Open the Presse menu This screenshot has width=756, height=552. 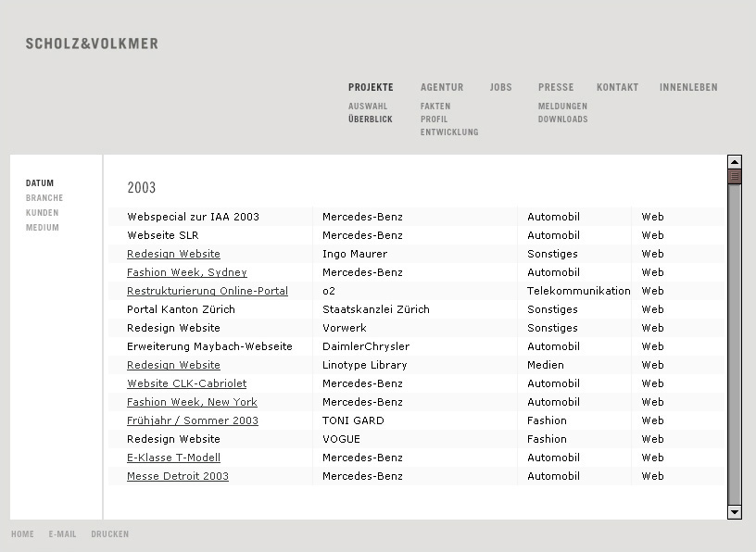pyautogui.click(x=556, y=87)
